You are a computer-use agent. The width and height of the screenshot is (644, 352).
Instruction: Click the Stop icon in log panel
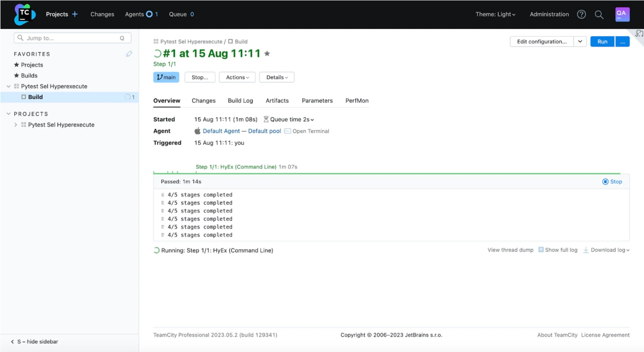(x=605, y=182)
